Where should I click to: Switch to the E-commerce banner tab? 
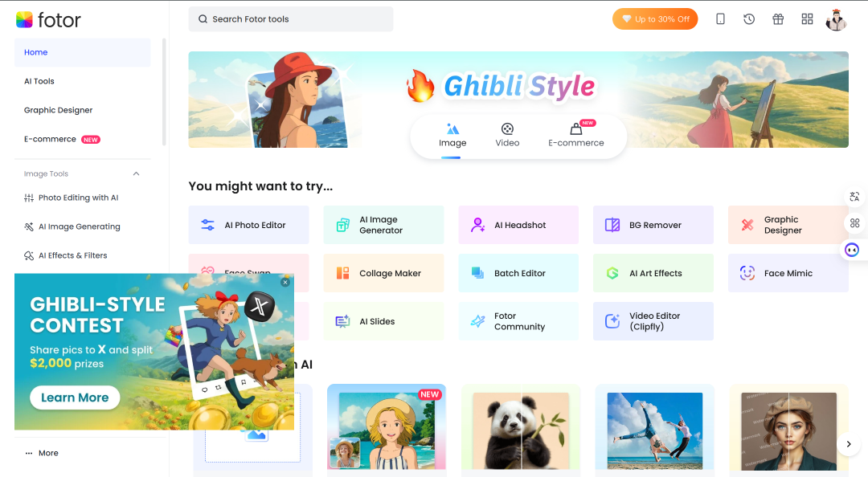coord(575,136)
